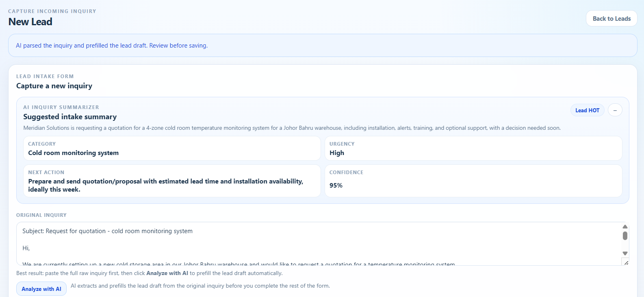Click the Original Inquiry field label
The image size is (644, 297).
pyautogui.click(x=41, y=215)
